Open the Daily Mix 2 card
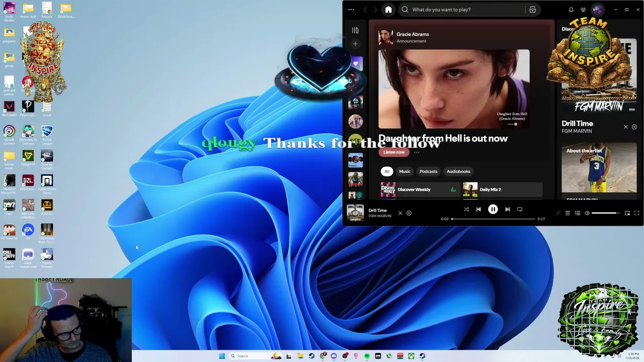The width and height of the screenshot is (644, 362). (x=503, y=190)
